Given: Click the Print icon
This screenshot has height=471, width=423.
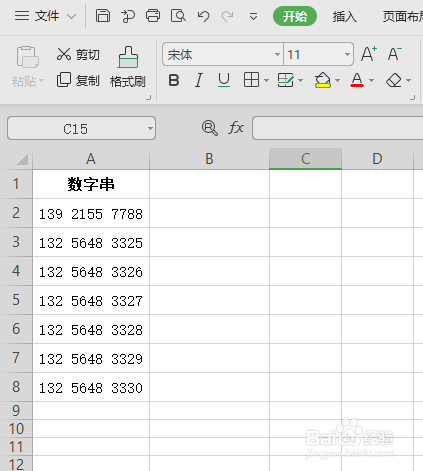Looking at the screenshot, I should [153, 16].
